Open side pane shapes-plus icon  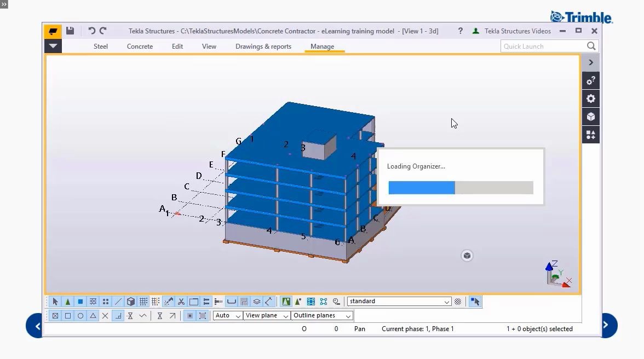pyautogui.click(x=590, y=135)
